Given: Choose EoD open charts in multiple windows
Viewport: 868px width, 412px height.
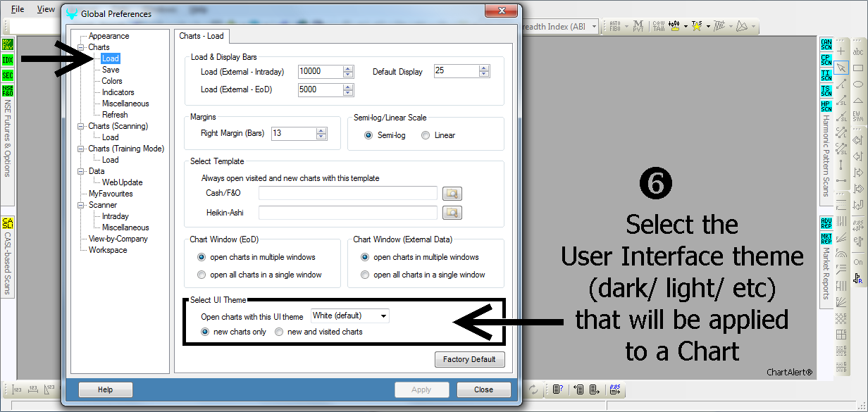Looking at the screenshot, I should (x=202, y=257).
